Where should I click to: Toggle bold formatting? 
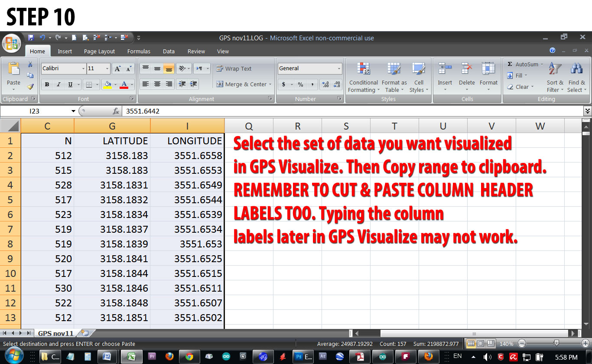pyautogui.click(x=46, y=84)
